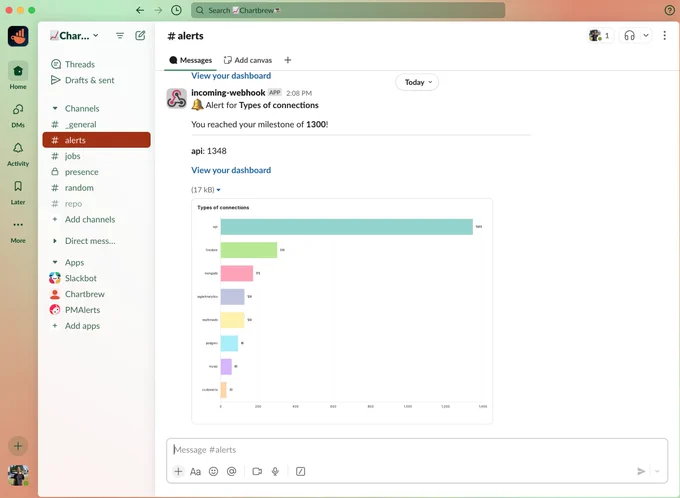Record a video clip
680x498 pixels.
257,471
